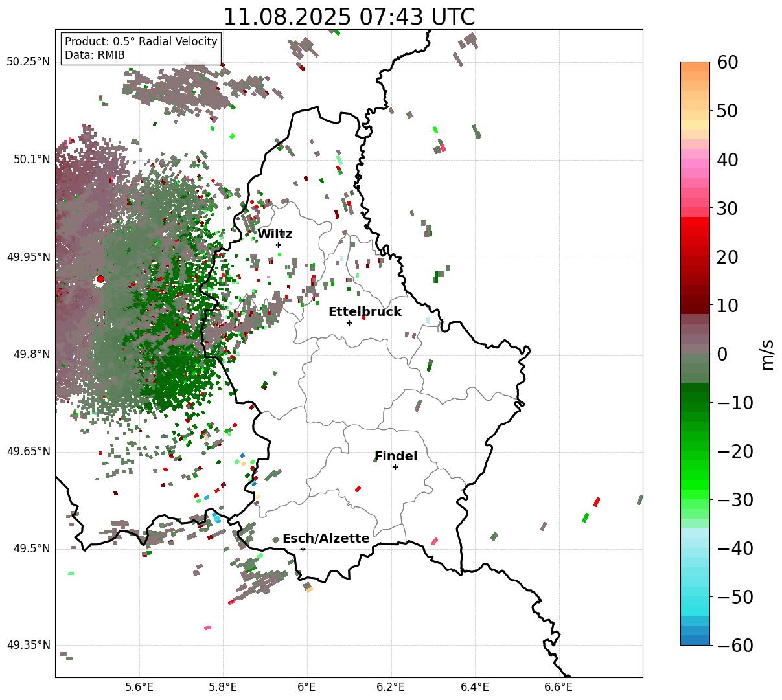The height and width of the screenshot is (700, 782).
Task: Click the 10 tick label on colorbar
Action: pyautogui.click(x=727, y=306)
